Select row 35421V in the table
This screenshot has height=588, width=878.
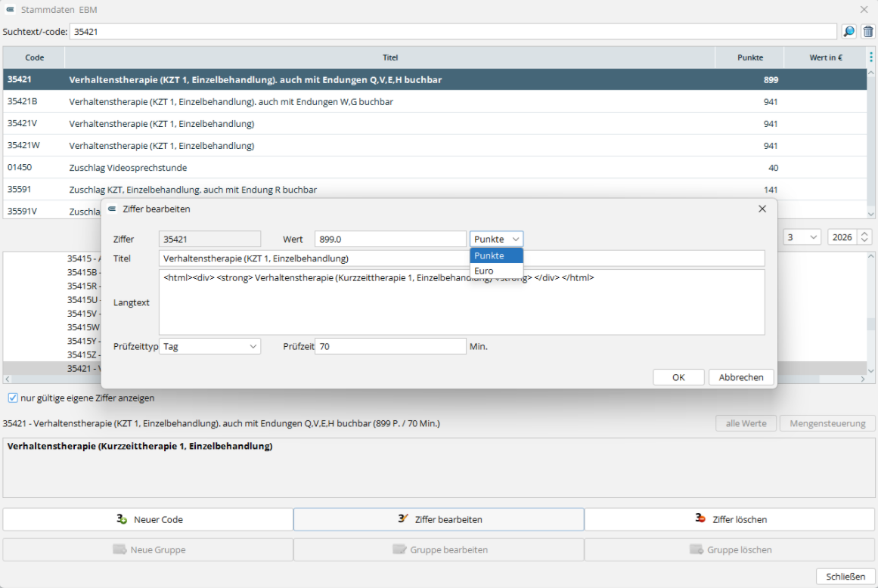(x=435, y=124)
